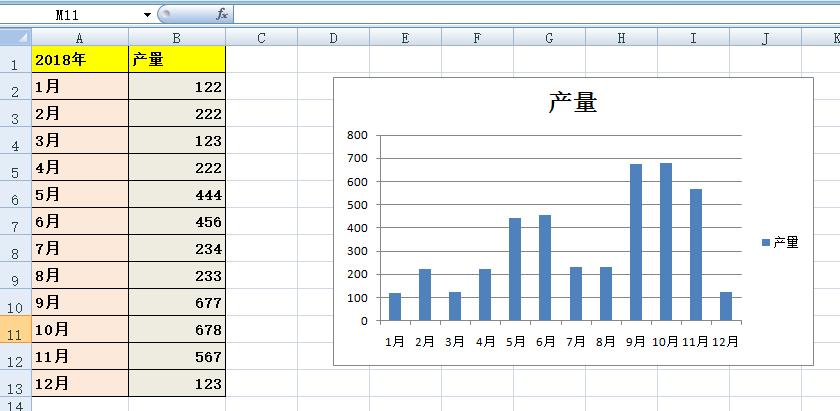Viewport: 840px width, 411px height.
Task: Click cell labeled 9月 in column A
Action: (x=80, y=302)
